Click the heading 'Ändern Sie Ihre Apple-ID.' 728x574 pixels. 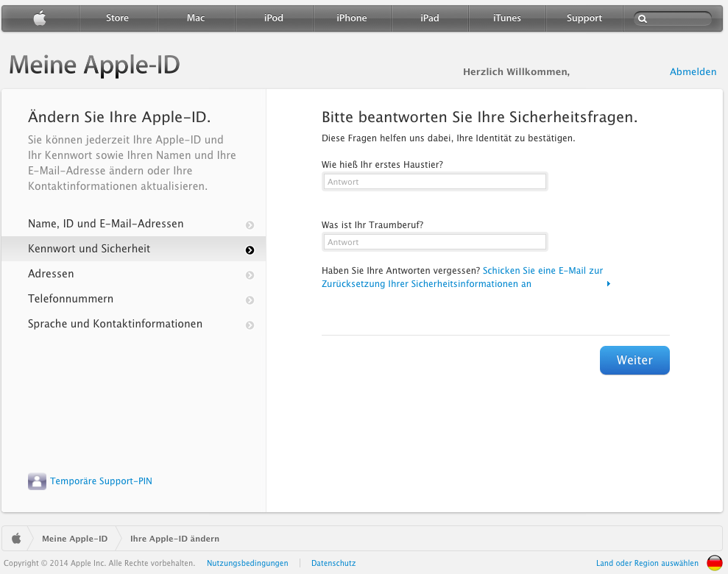(119, 117)
